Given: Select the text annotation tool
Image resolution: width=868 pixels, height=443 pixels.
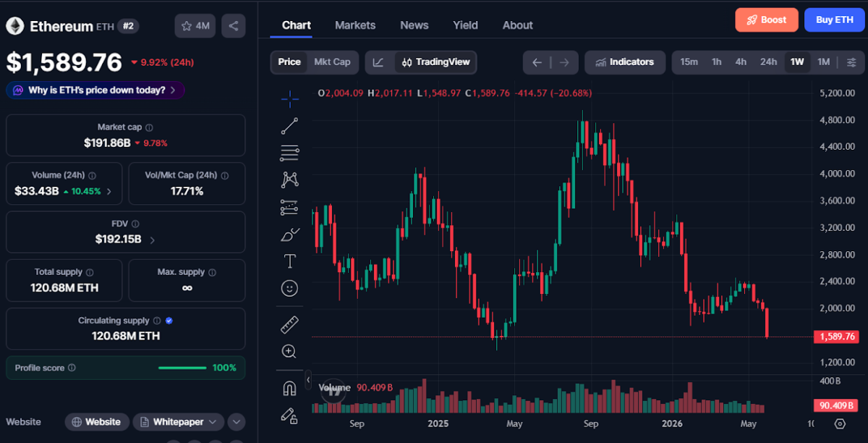Looking at the screenshot, I should (289, 261).
